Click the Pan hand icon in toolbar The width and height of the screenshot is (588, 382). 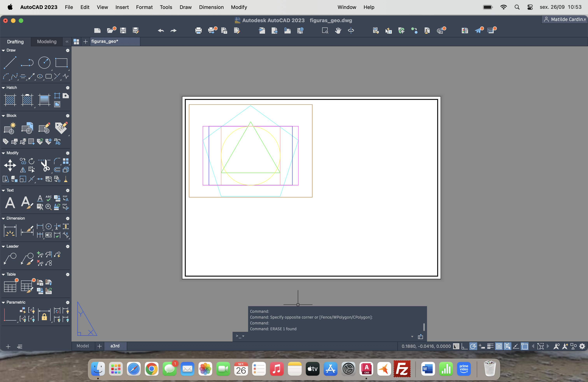338,30
